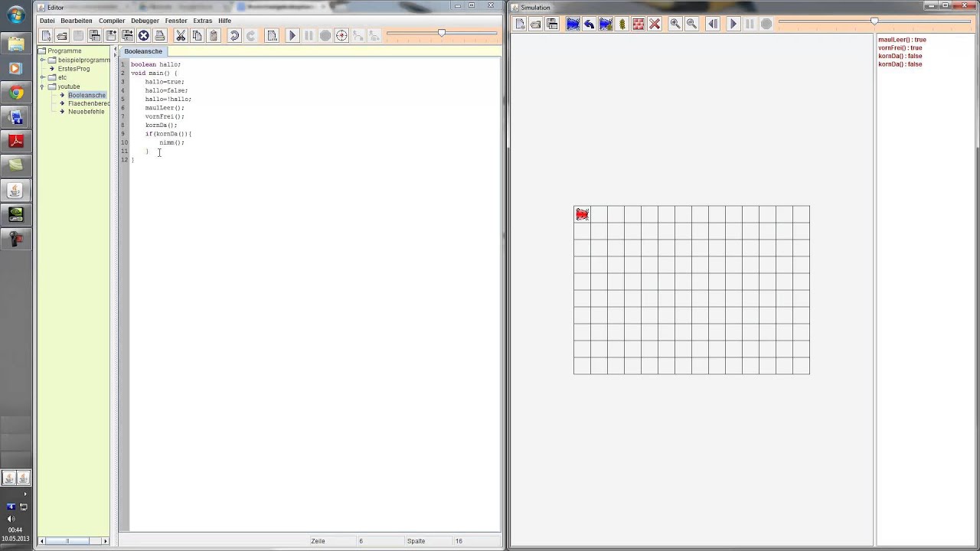The height and width of the screenshot is (551, 980).
Task: Click the Compile icon in Editor toolbar
Action: point(272,35)
